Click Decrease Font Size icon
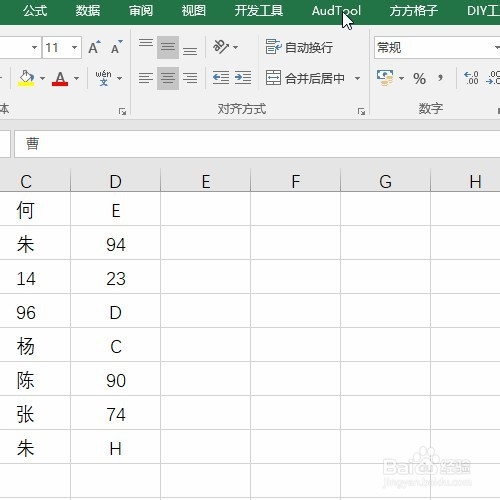 tap(116, 47)
